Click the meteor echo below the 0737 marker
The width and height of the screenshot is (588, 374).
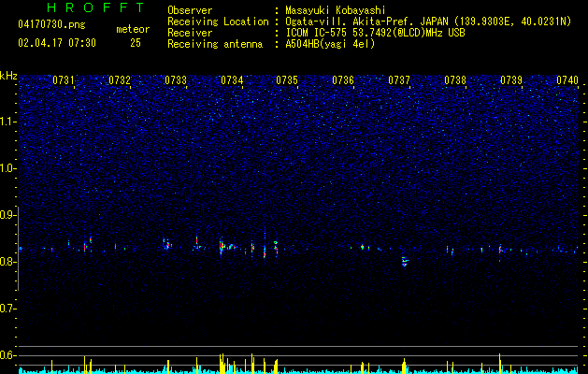404,262
